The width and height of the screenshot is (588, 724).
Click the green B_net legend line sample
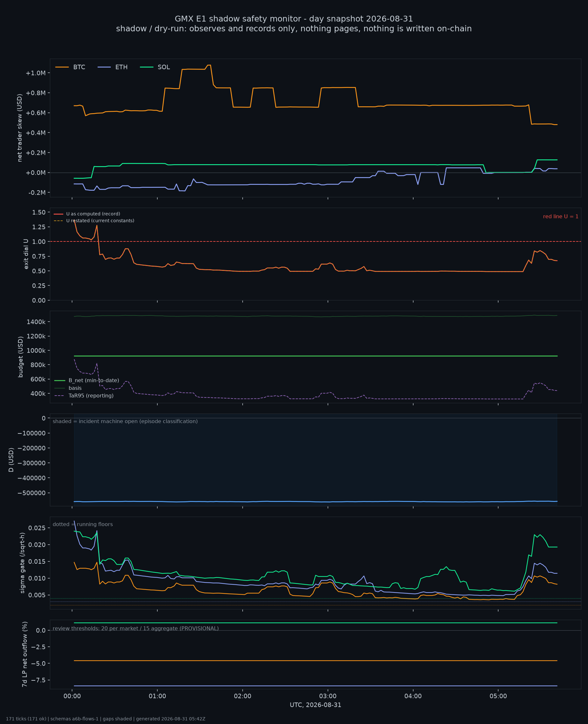coord(60,380)
